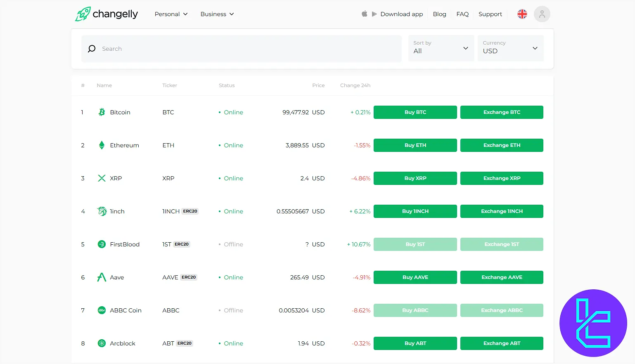Image resolution: width=635 pixels, height=364 pixels.
Task: Click the Bitcoin coin icon
Action: coord(102,112)
